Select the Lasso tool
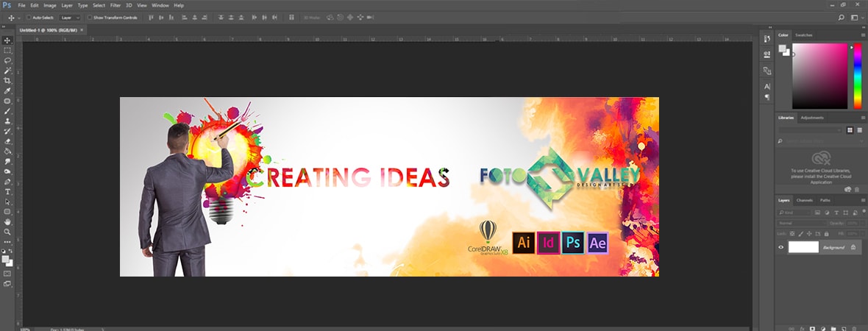Image resolution: width=868 pixels, height=331 pixels. coord(8,60)
